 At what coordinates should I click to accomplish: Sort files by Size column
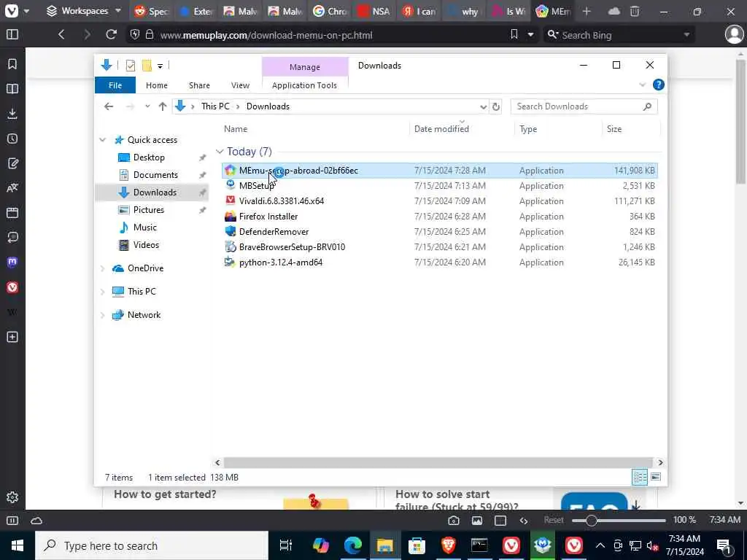click(x=614, y=128)
